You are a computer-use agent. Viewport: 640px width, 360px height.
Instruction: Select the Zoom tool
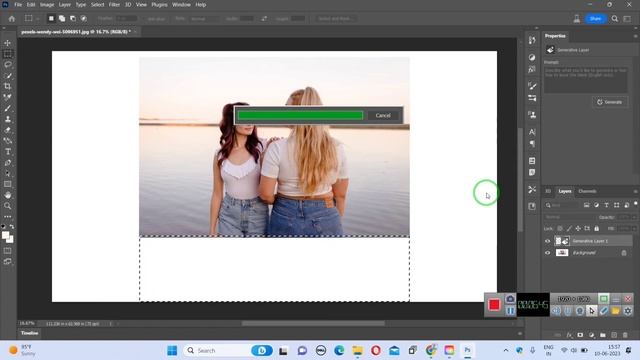(x=7, y=206)
